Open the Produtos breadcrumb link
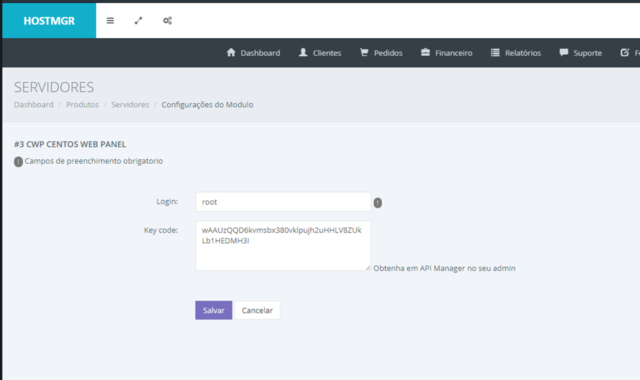The image size is (640, 380). 82,104
